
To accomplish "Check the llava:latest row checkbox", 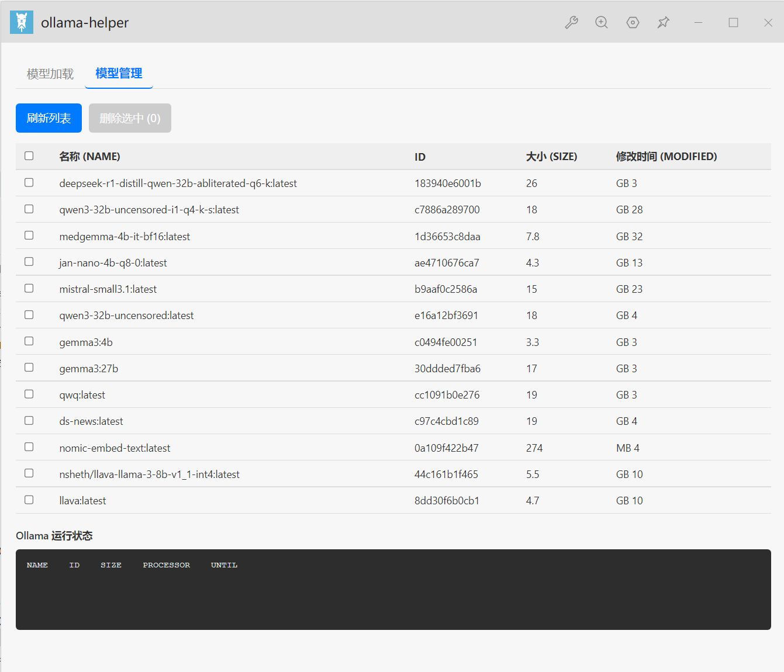I will pos(29,500).
